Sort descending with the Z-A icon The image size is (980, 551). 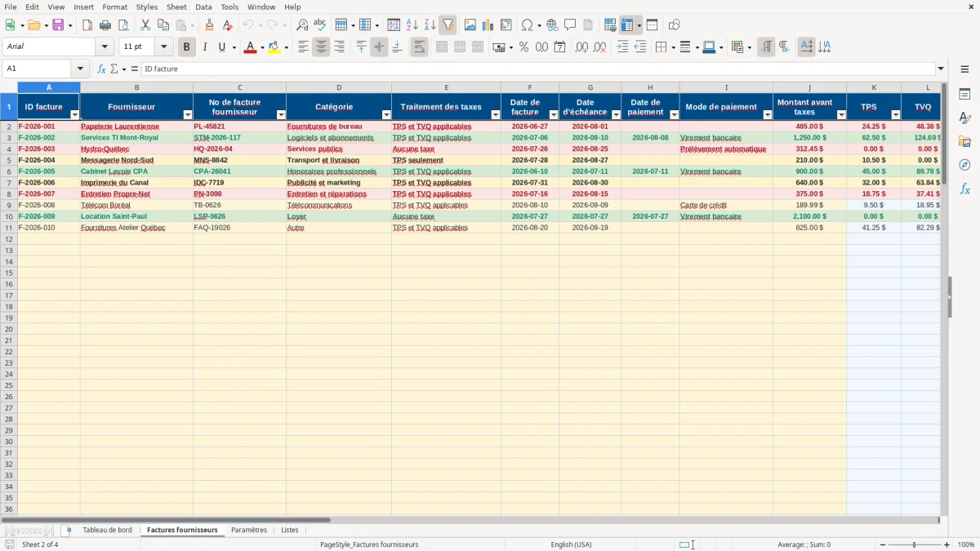click(430, 25)
